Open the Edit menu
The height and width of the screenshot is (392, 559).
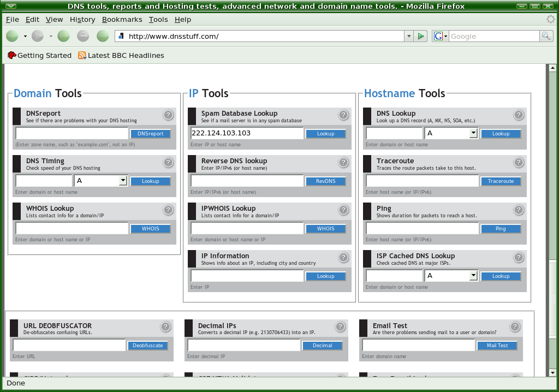[x=32, y=19]
